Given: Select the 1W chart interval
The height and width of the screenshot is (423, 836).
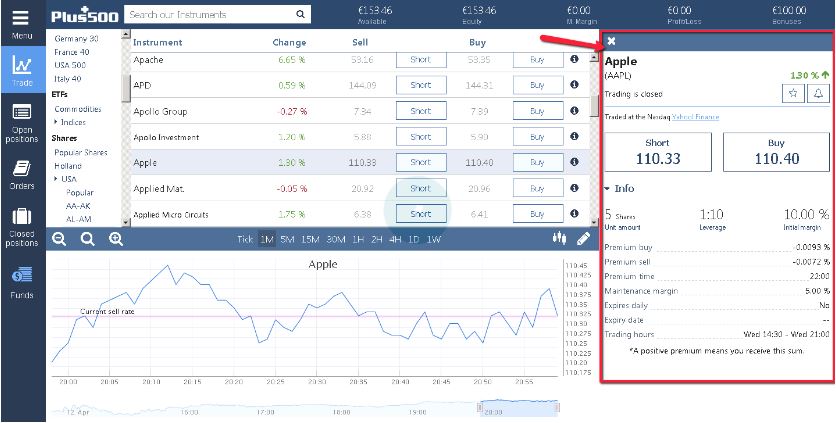Looking at the screenshot, I should (433, 240).
